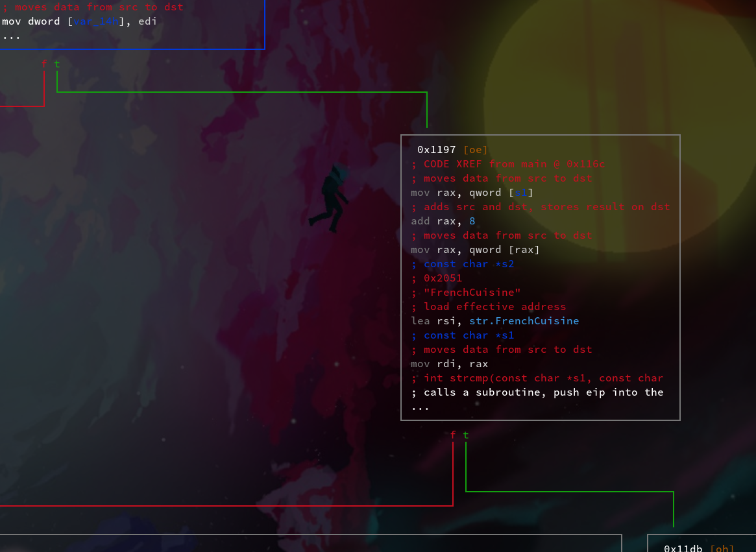Click the green t label under the blue node

coord(57,64)
